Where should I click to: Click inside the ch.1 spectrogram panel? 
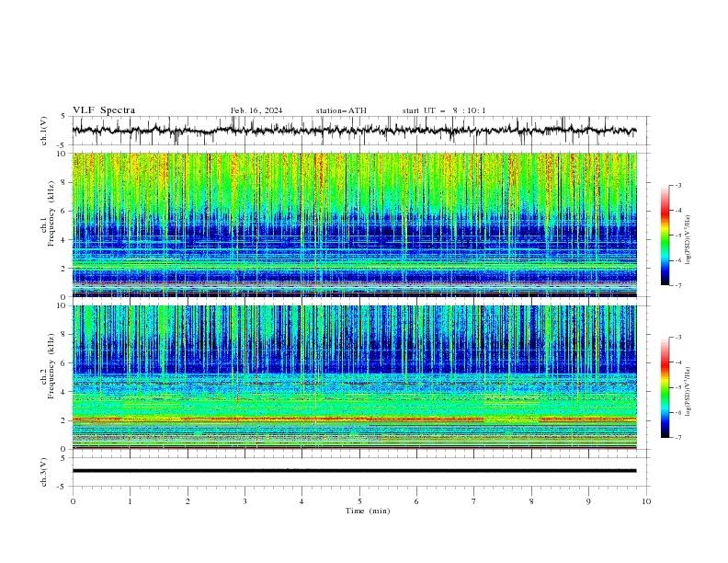(x=354, y=224)
